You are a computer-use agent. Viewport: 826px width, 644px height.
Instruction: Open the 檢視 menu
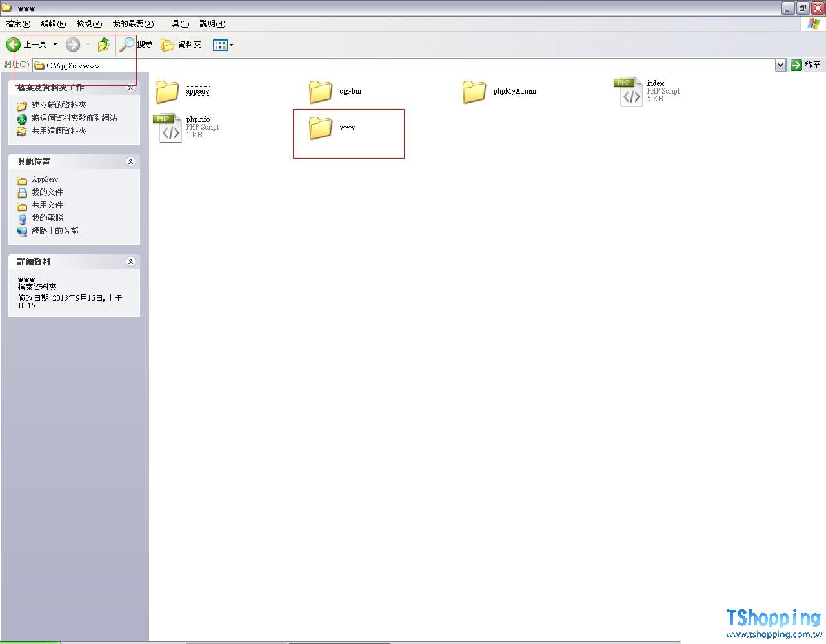pyautogui.click(x=89, y=24)
